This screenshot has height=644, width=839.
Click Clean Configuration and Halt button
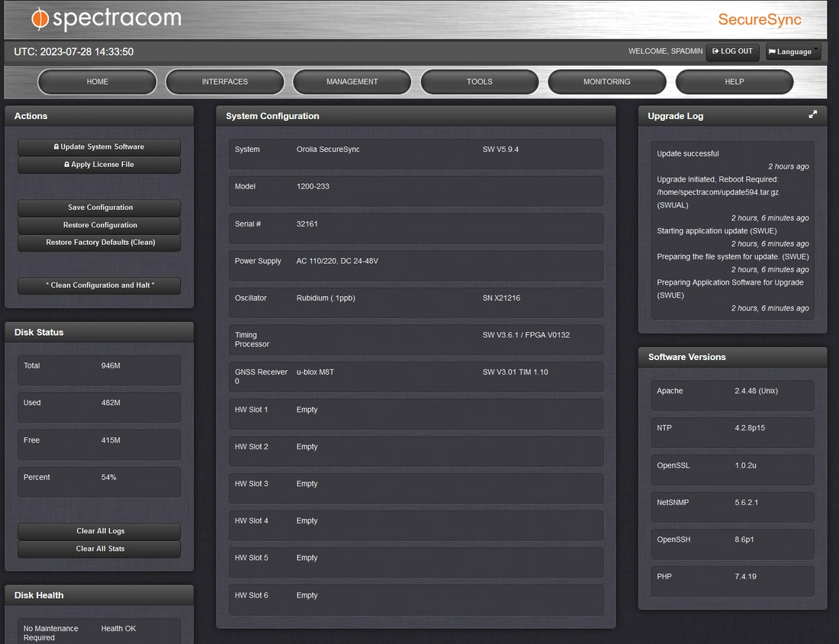point(99,285)
